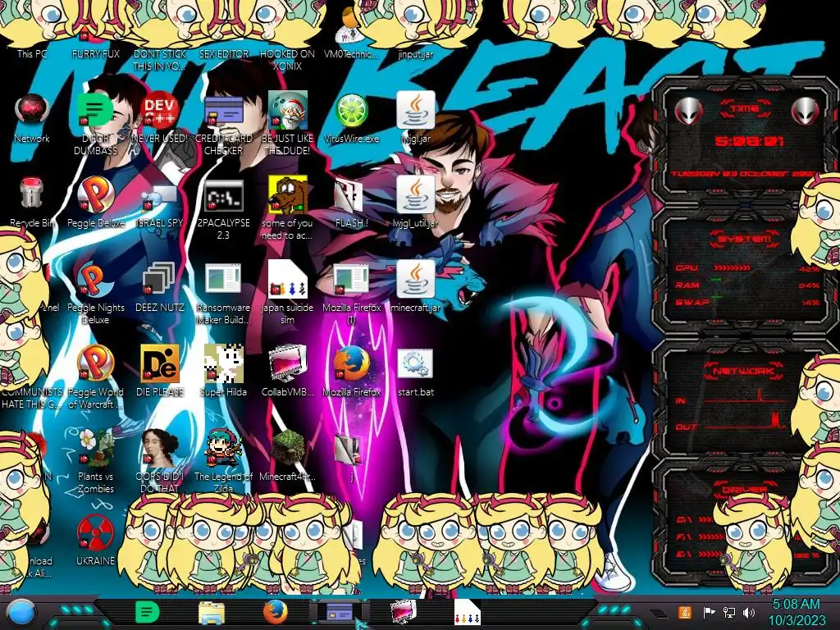Open the NEVER USED! Dev-C++ icon
The height and width of the screenshot is (630, 840).
click(x=160, y=118)
